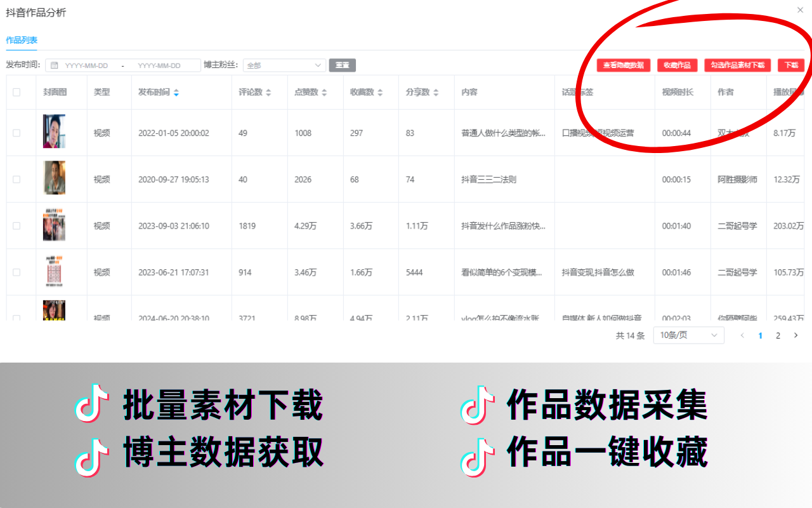Open the 10条/页 page size dropdown

tap(689, 335)
